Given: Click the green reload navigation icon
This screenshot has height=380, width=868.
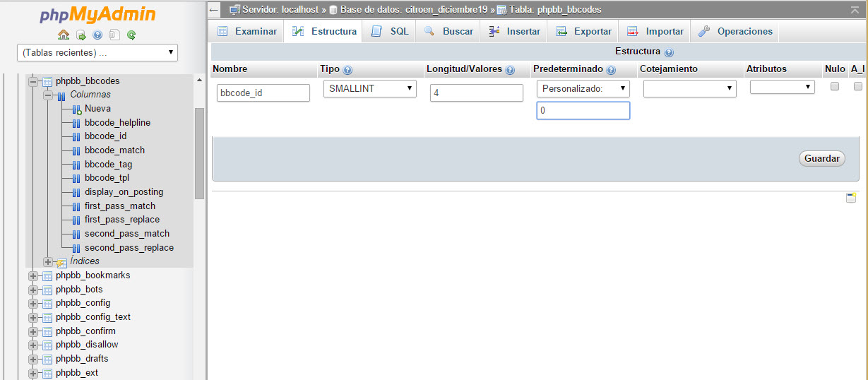Looking at the screenshot, I should (x=131, y=35).
